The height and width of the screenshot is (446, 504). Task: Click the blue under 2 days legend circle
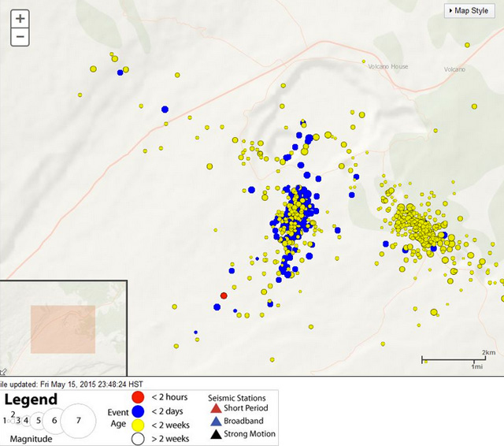pos(138,411)
